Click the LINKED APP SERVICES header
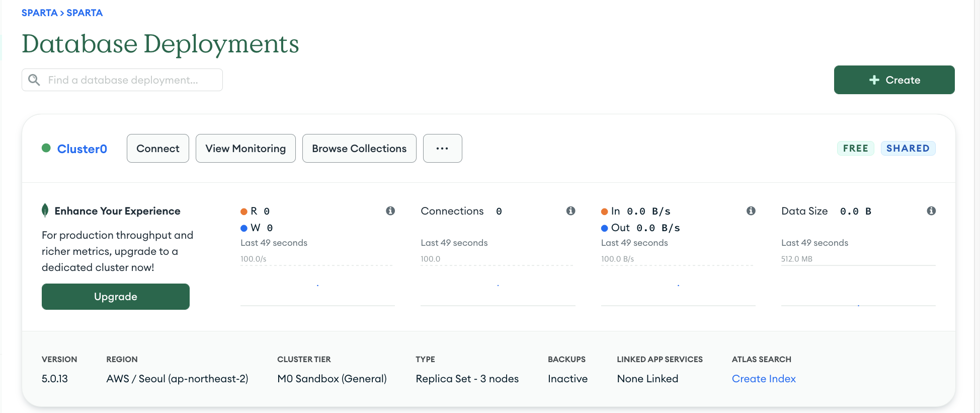The width and height of the screenshot is (980, 413). [660, 359]
